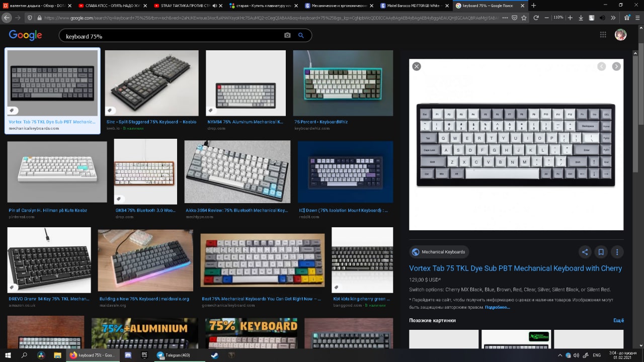Image resolution: width=644 pixels, height=362 pixels.
Task: Click the browser back arrow button
Action: click(x=7, y=18)
